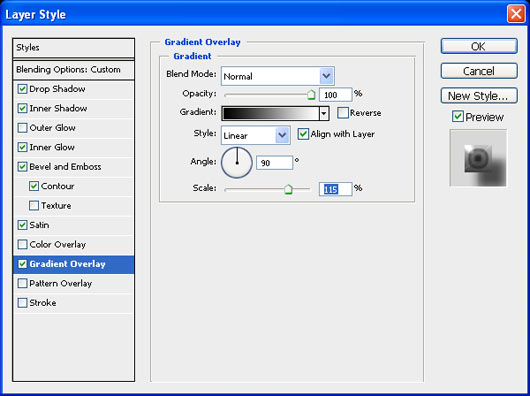
Task: Open the gradient picker arrow
Action: coord(324,114)
